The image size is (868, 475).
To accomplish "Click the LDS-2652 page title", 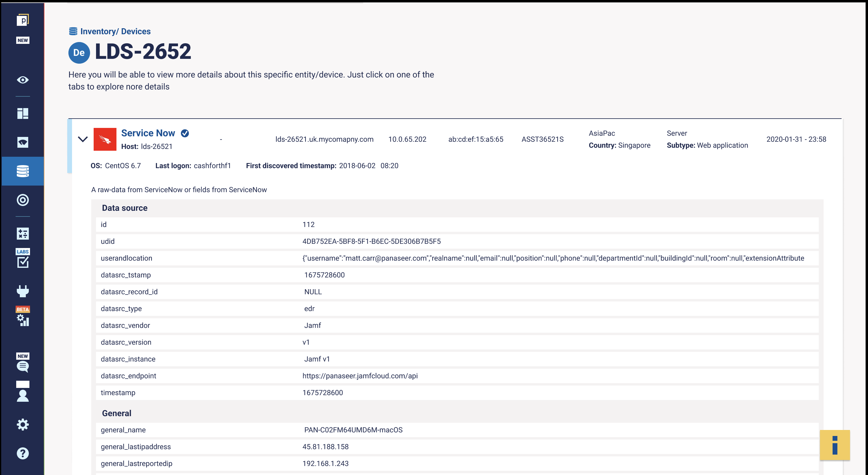I will (143, 52).
